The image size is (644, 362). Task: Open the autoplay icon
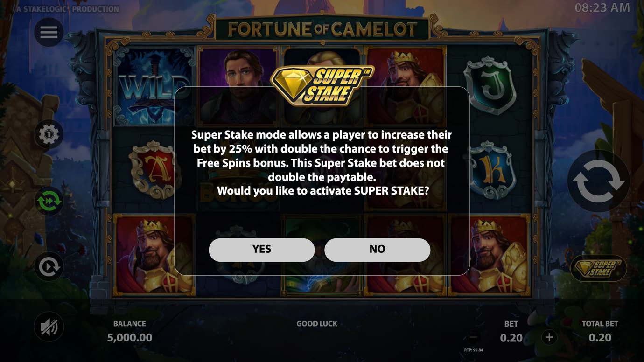pos(49,267)
